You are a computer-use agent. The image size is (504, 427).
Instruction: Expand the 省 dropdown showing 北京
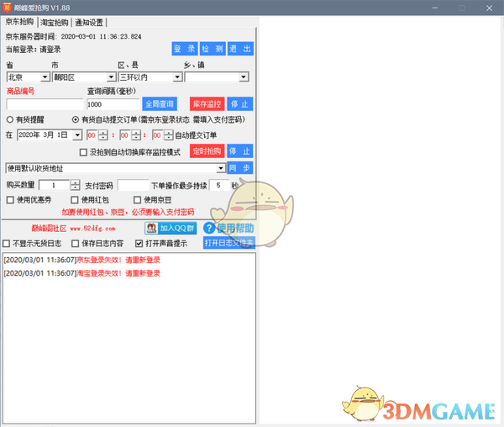(45, 77)
